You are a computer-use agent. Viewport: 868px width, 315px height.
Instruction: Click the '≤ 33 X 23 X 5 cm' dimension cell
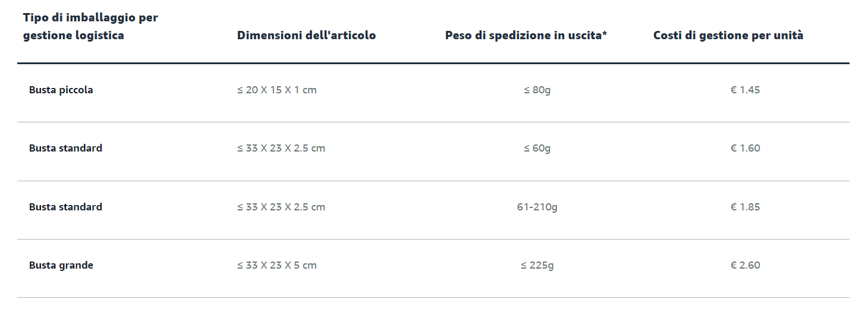pyautogui.click(x=277, y=266)
